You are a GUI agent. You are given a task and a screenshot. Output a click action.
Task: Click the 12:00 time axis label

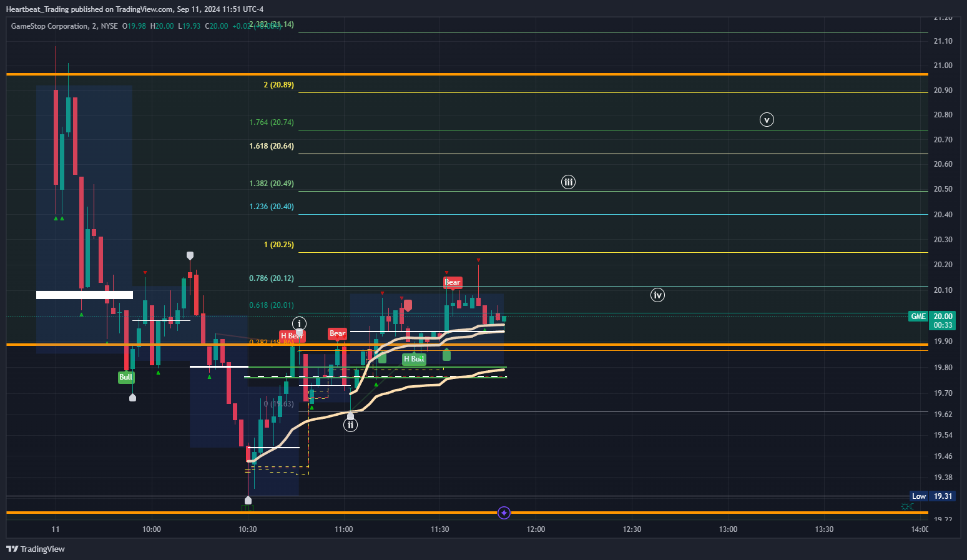pyautogui.click(x=536, y=529)
